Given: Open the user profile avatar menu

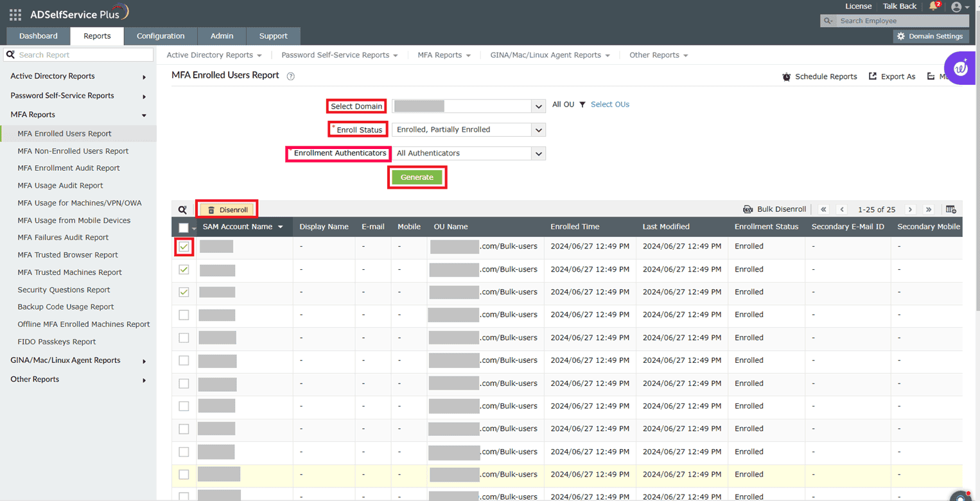Looking at the screenshot, I should click(956, 7).
